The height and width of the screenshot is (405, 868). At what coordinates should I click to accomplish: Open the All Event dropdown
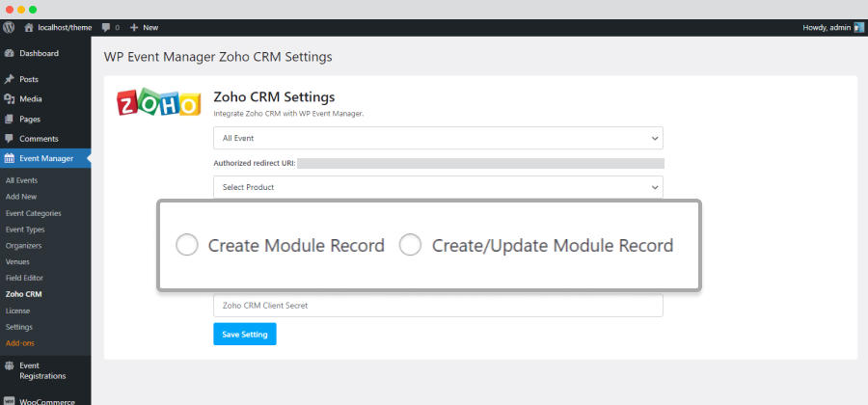tap(438, 138)
